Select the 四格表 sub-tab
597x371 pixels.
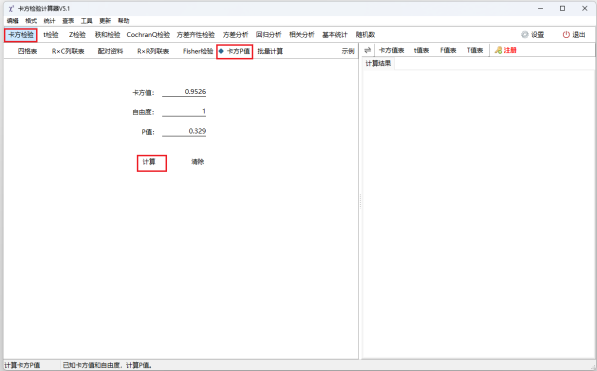point(27,51)
